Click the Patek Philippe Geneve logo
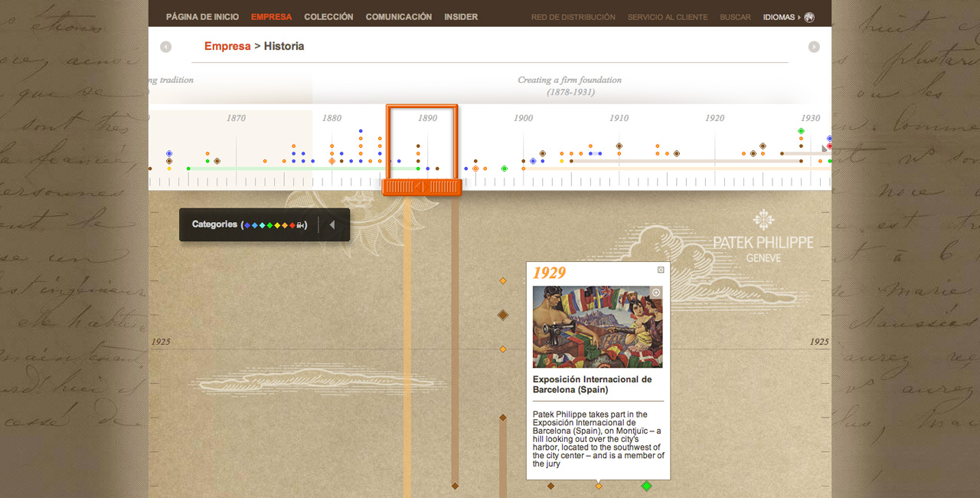This screenshot has width=980, height=498. coord(763,236)
